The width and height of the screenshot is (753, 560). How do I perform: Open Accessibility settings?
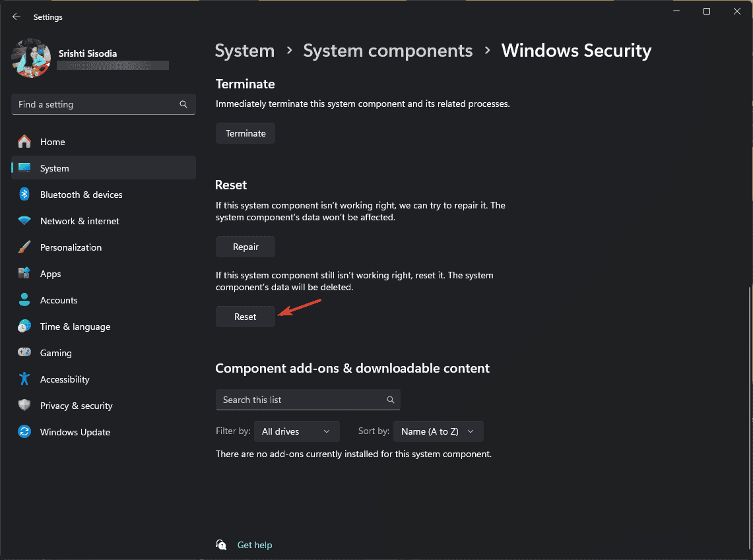(64, 379)
